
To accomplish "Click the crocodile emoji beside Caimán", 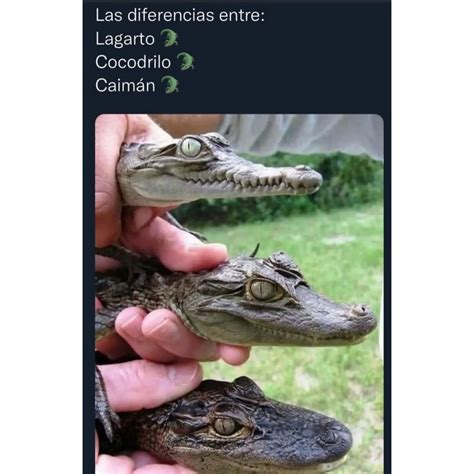I will 170,85.
